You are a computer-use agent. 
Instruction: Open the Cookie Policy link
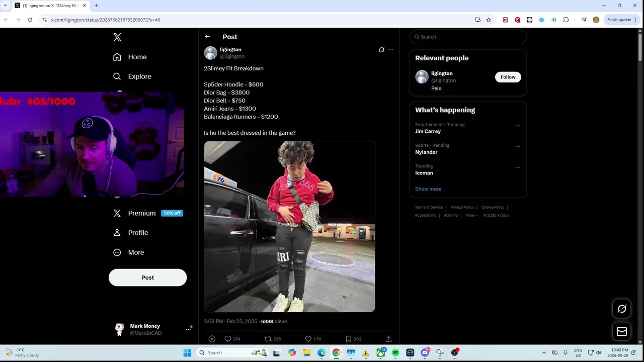(493, 207)
